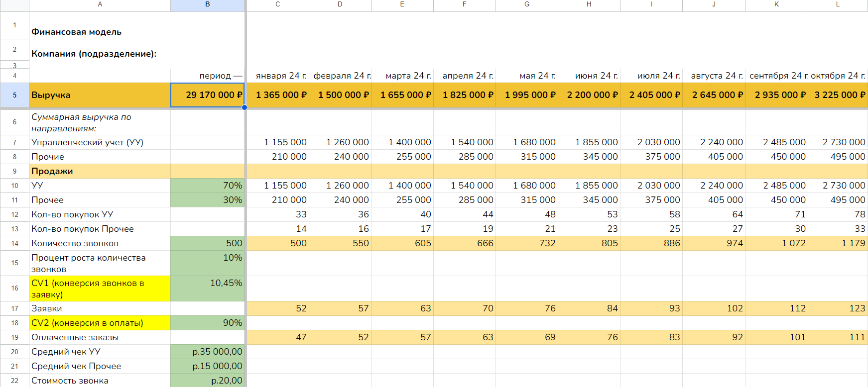The image size is (868, 387).
Task: Select the УУ share 70% cell
Action: [208, 186]
